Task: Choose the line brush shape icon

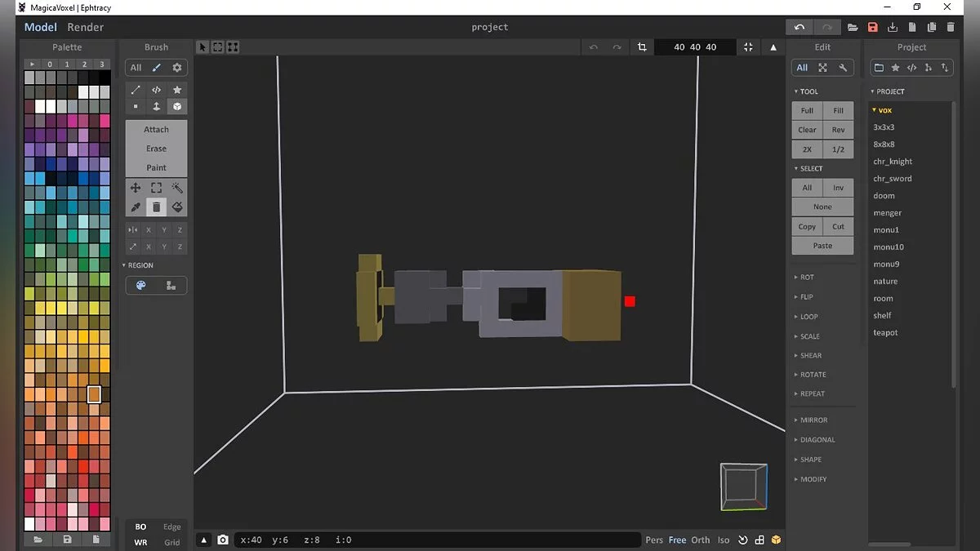Action: (x=136, y=90)
